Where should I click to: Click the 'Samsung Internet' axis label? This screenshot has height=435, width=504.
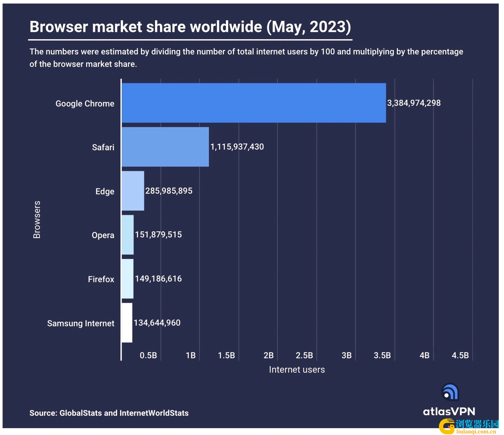(81, 323)
